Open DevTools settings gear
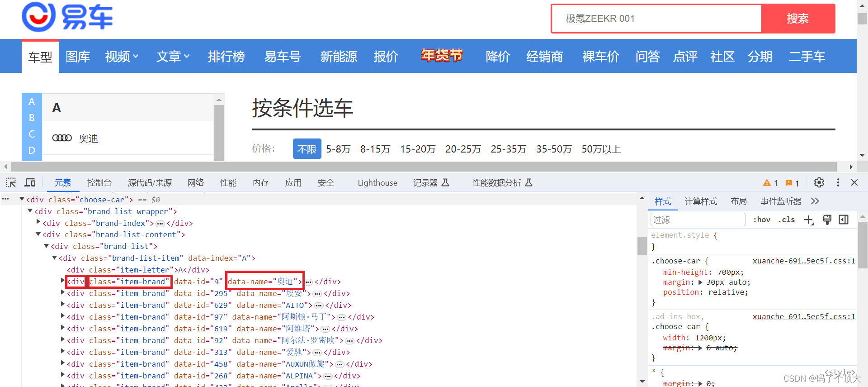 [x=819, y=182]
